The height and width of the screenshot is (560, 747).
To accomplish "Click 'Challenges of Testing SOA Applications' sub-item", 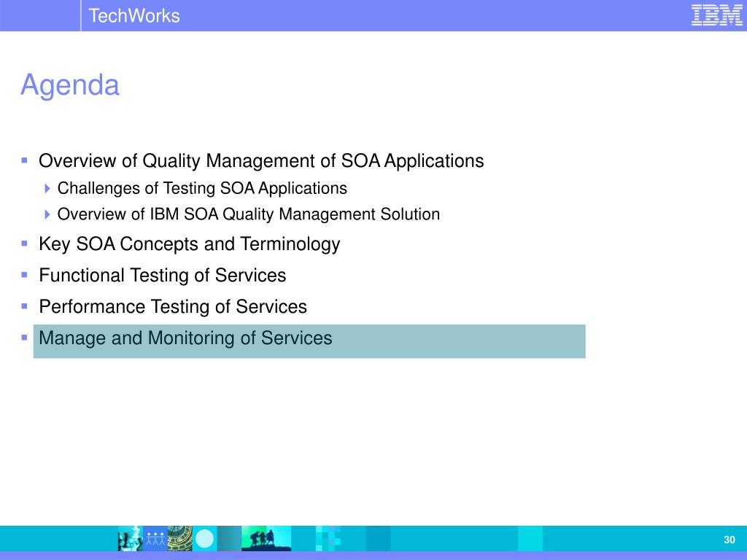I will tap(202, 189).
